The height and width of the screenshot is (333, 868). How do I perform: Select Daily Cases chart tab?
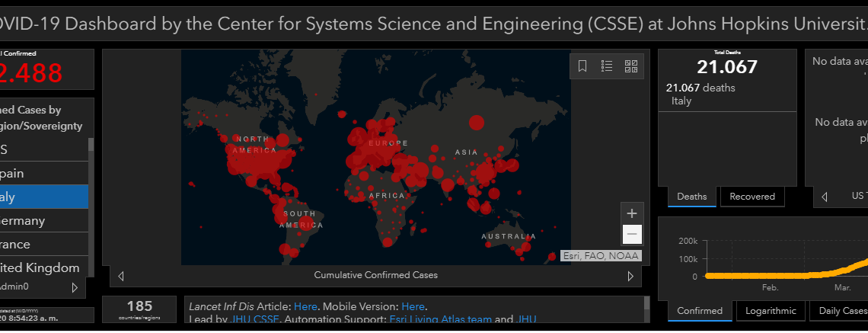[839, 311]
